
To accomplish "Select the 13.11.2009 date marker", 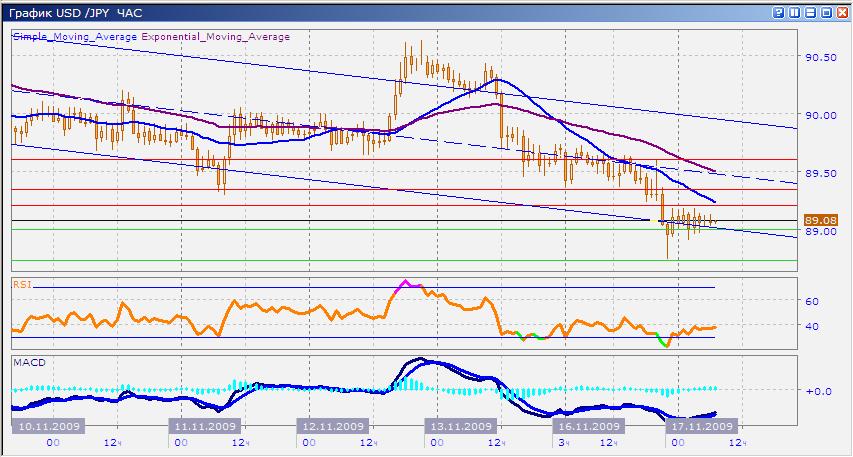I will [459, 425].
